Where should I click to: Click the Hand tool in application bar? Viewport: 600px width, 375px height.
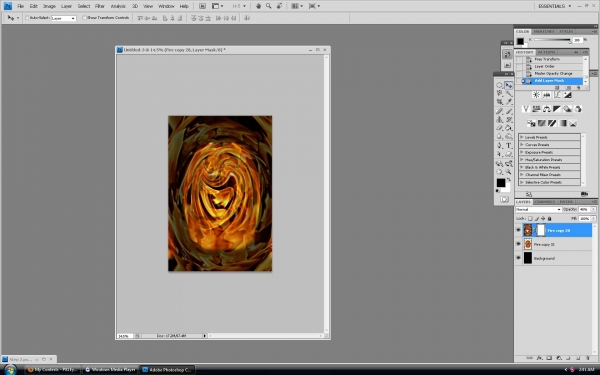(258, 6)
